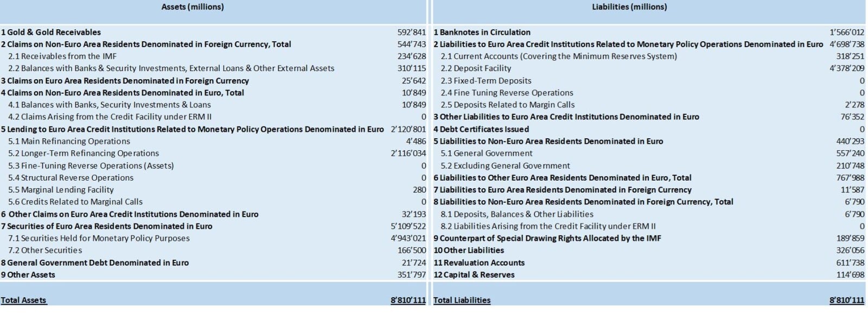The width and height of the screenshot is (868, 327).
Task: Select the "12 Capital & Reserves" label
Action: (474, 275)
